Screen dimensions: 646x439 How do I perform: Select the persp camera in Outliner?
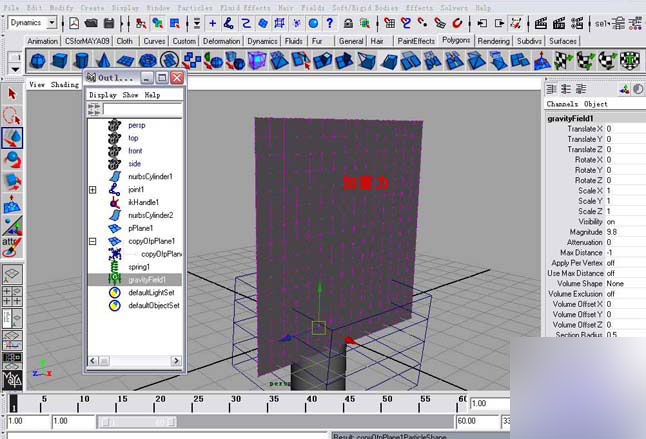(137, 125)
